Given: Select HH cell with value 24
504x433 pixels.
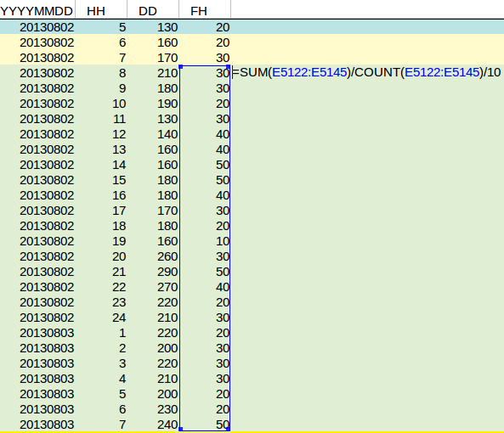Looking at the screenshot, I should tap(101, 318).
